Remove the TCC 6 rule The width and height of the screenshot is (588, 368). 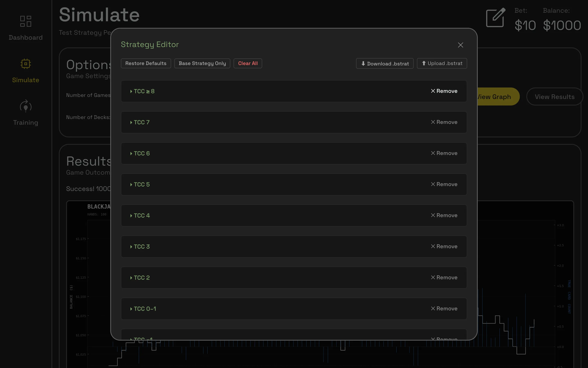[x=444, y=153]
